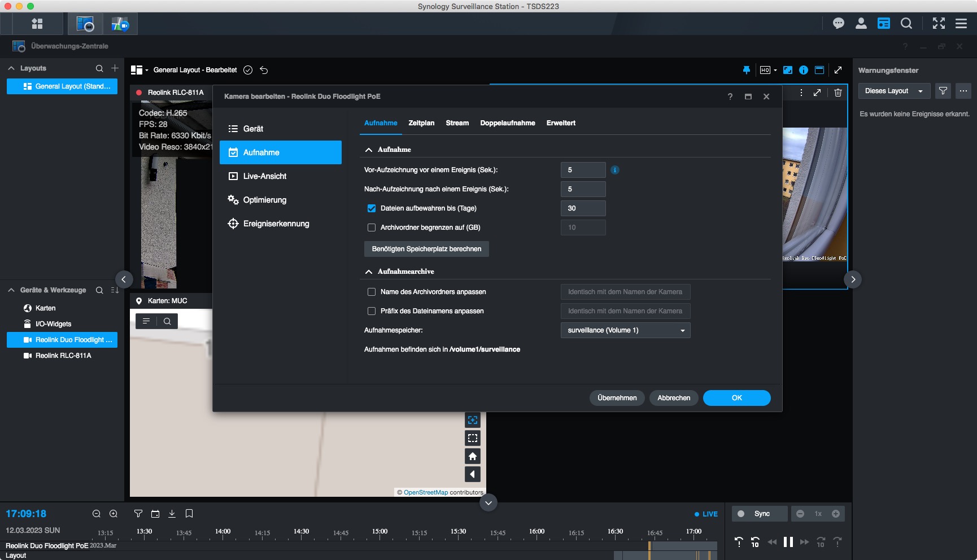
Task: Switch to the Zeitplan tab
Action: 421,123
